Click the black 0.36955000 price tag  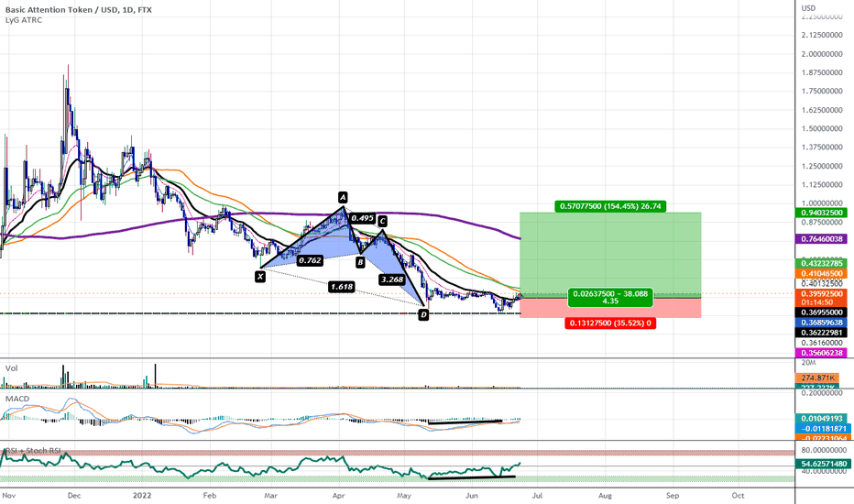point(821,312)
